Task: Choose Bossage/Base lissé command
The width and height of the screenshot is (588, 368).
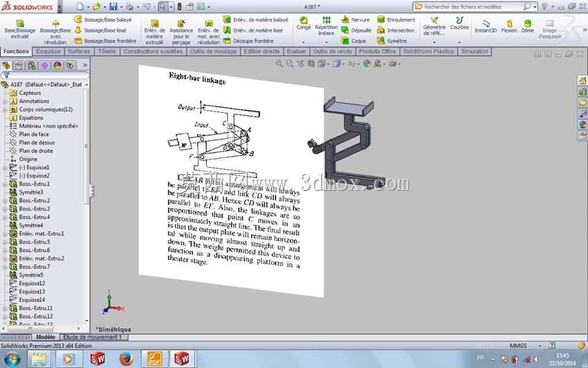Action: pos(100,30)
